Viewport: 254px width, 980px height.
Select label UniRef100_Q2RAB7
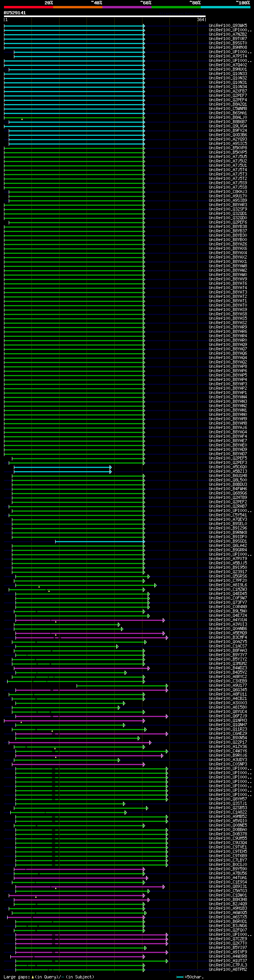[x=228, y=506]
